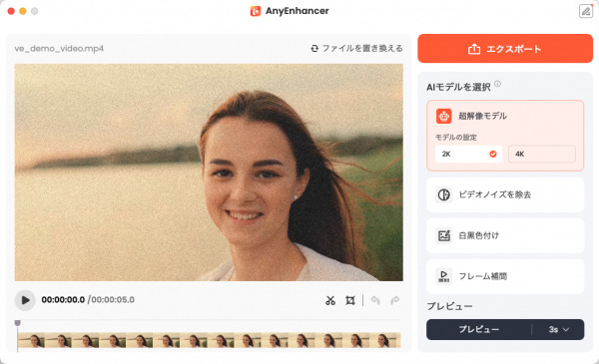Choose the フレーム補間 model
This screenshot has height=364, width=599.
505,276
